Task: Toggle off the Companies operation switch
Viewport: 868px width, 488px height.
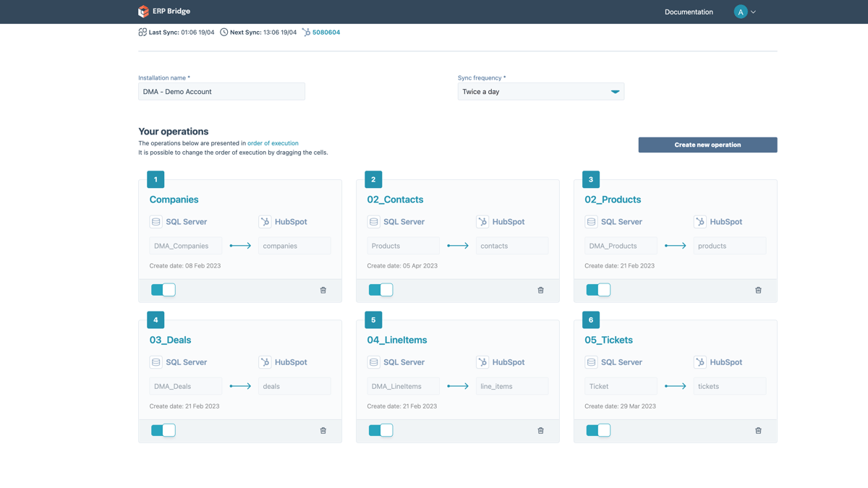Action: pyautogui.click(x=163, y=290)
